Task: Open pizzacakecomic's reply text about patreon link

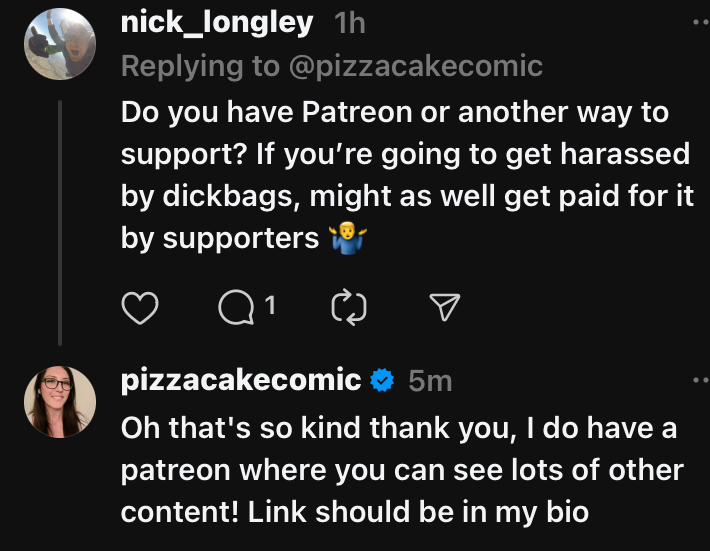Action: 403,470
